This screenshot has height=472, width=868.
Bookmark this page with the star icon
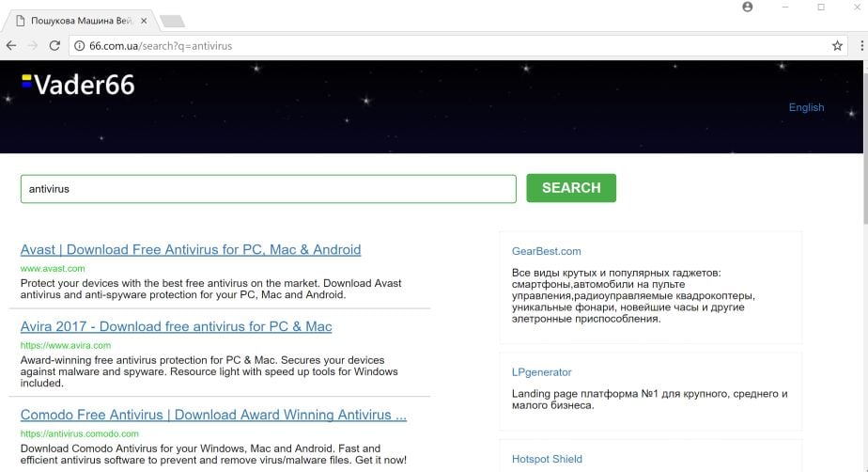[x=837, y=46]
